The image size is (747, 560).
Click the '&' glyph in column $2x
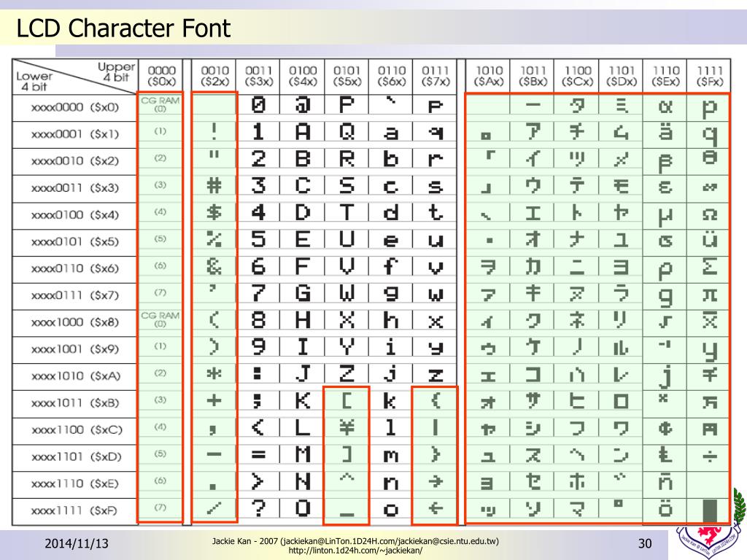pos(214,266)
